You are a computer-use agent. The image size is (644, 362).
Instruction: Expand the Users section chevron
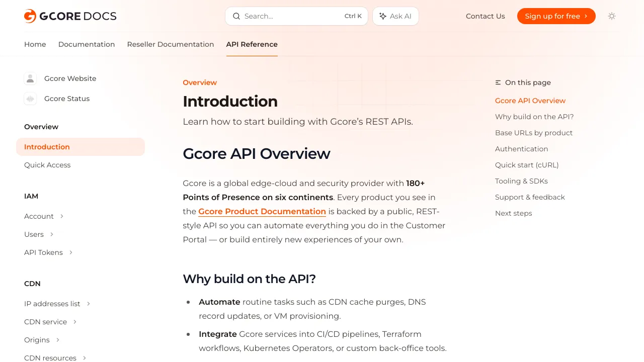point(52,234)
